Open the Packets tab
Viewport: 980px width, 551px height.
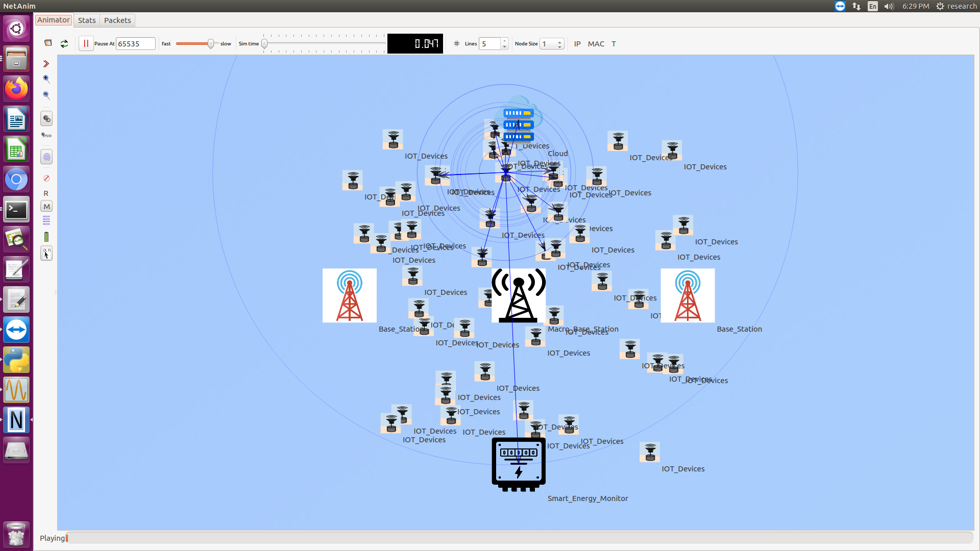coord(117,20)
